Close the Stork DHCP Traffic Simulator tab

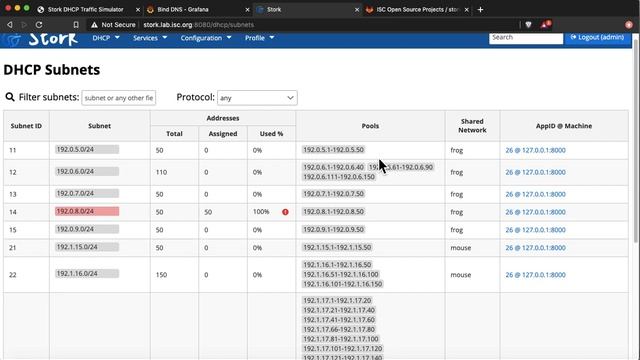pyautogui.click(x=138, y=9)
